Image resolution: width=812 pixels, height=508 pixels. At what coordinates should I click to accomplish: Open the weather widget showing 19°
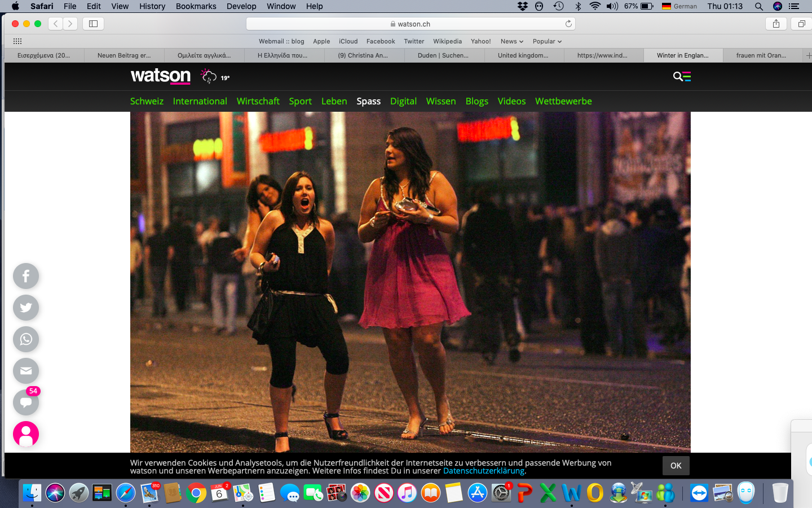click(x=215, y=76)
